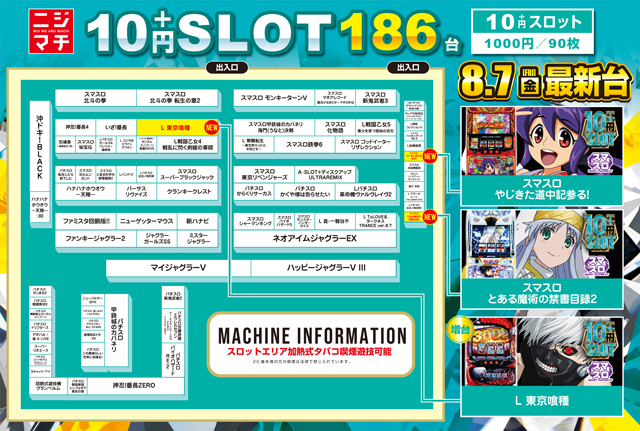640x431 pixels.
Task: Click the 10円SLOT 186台 title
Action: pos(273,33)
